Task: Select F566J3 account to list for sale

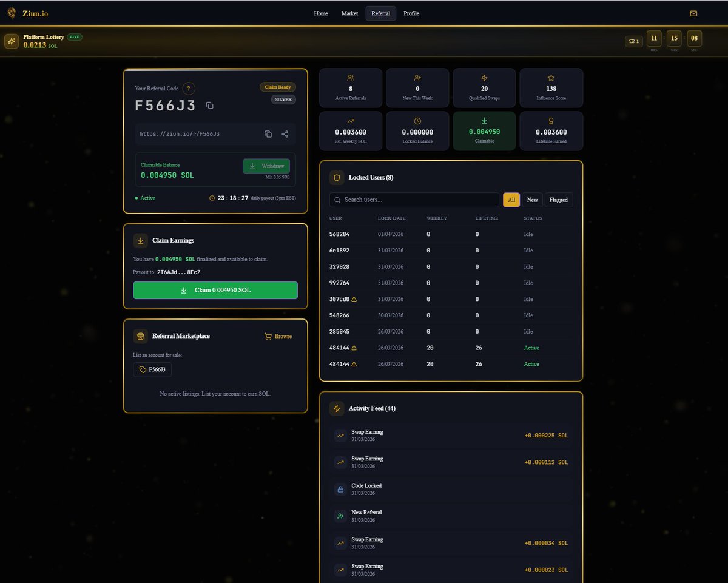Action: click(x=152, y=369)
